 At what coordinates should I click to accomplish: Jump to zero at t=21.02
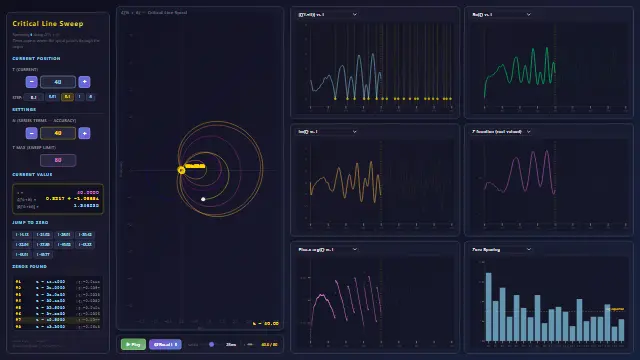coord(43,235)
